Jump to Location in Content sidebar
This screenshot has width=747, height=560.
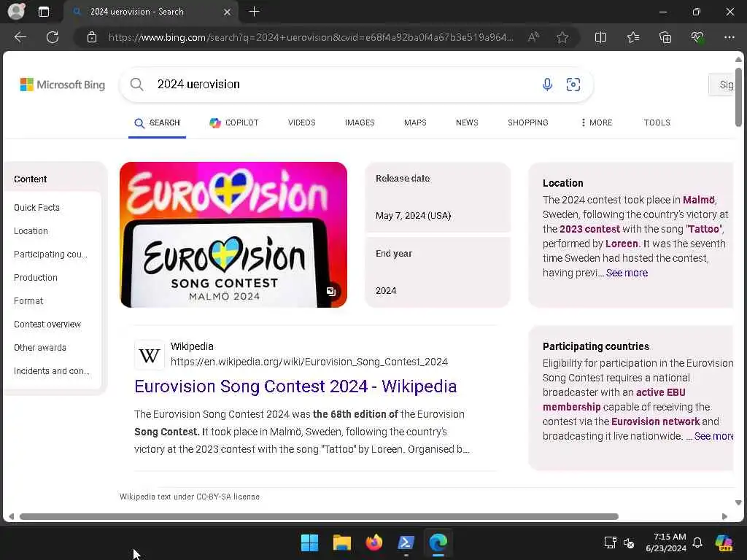click(x=31, y=231)
